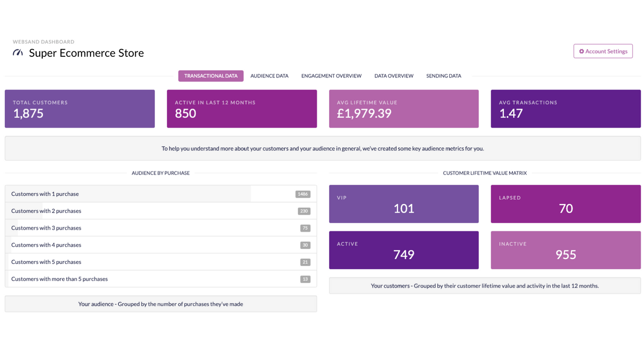Click the Websand logo icon
The height and width of the screenshot is (362, 644).
tap(18, 52)
